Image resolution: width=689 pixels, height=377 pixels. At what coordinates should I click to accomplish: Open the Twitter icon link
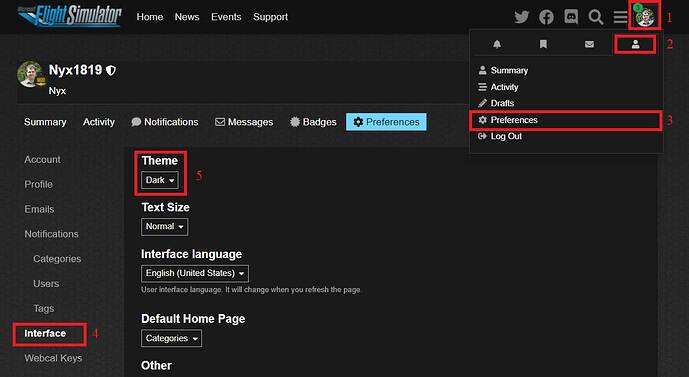522,17
